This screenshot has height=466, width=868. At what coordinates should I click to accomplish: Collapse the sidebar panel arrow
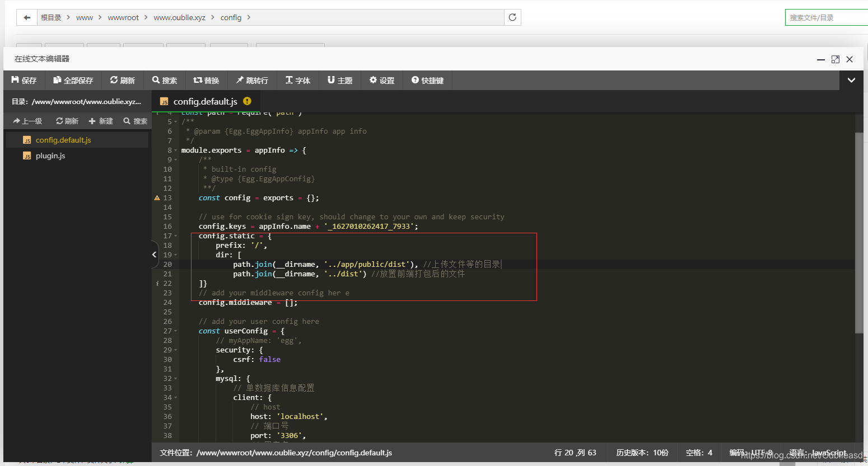pos(155,255)
